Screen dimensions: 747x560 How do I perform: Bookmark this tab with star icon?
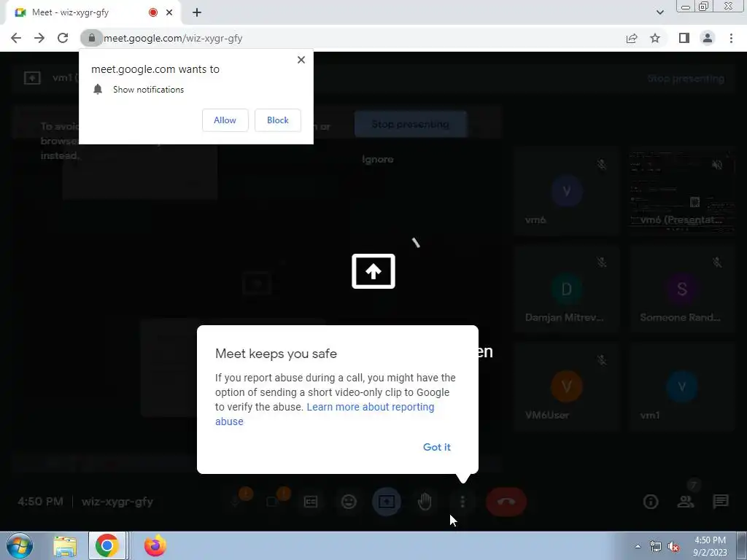tap(655, 38)
